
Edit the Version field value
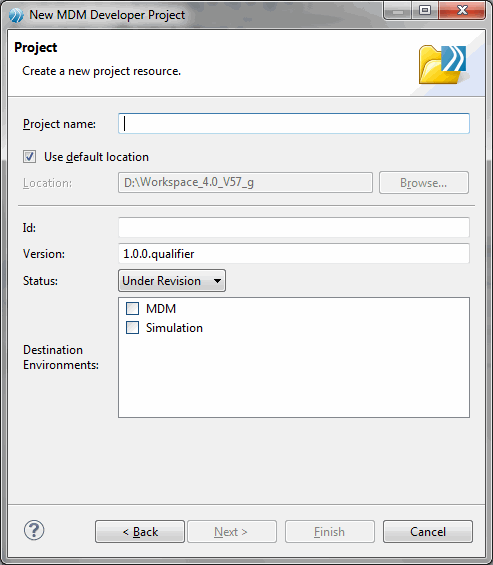294,253
